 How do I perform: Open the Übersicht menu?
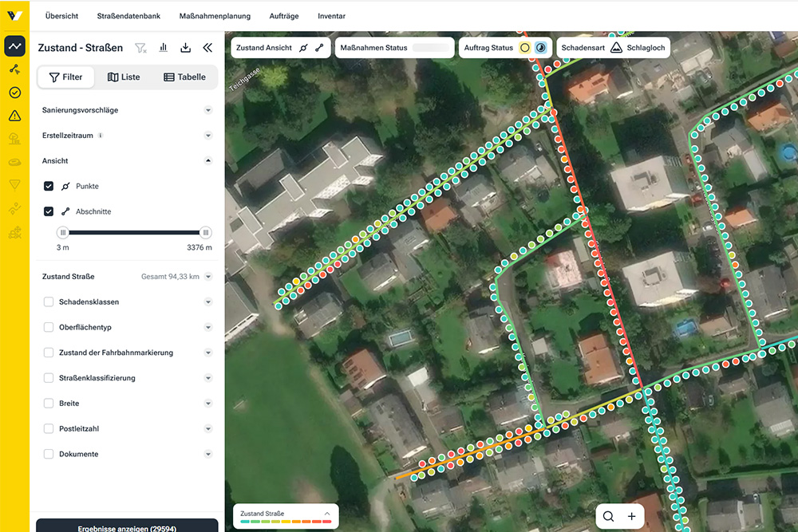tap(61, 16)
